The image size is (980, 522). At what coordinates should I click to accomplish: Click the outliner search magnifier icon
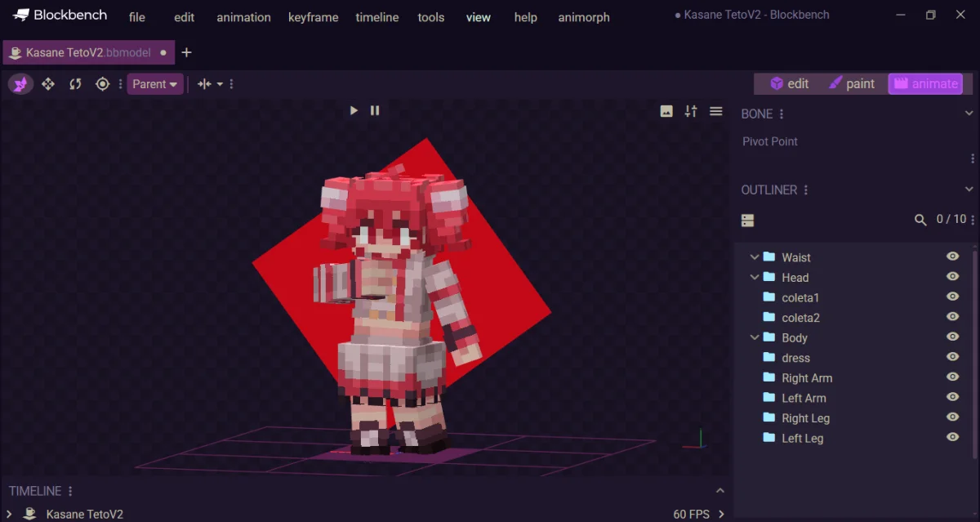pyautogui.click(x=920, y=220)
